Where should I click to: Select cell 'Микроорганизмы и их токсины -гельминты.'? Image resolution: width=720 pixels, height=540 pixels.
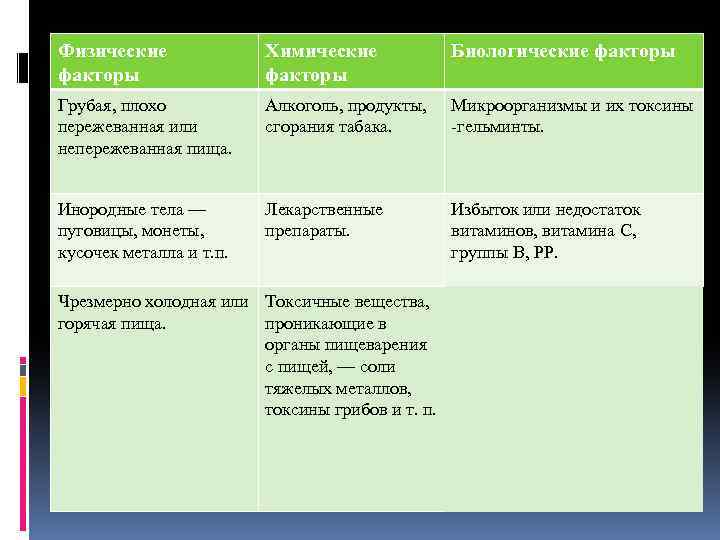point(574,141)
